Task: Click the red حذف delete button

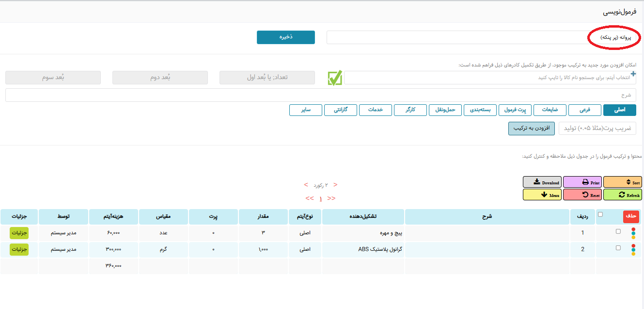Action: coord(631,216)
